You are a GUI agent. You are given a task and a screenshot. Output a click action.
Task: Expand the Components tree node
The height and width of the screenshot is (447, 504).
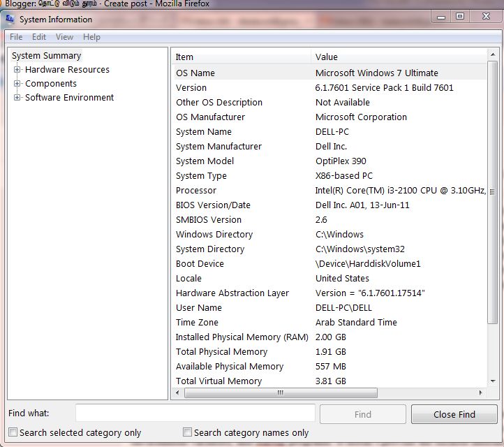tap(17, 83)
